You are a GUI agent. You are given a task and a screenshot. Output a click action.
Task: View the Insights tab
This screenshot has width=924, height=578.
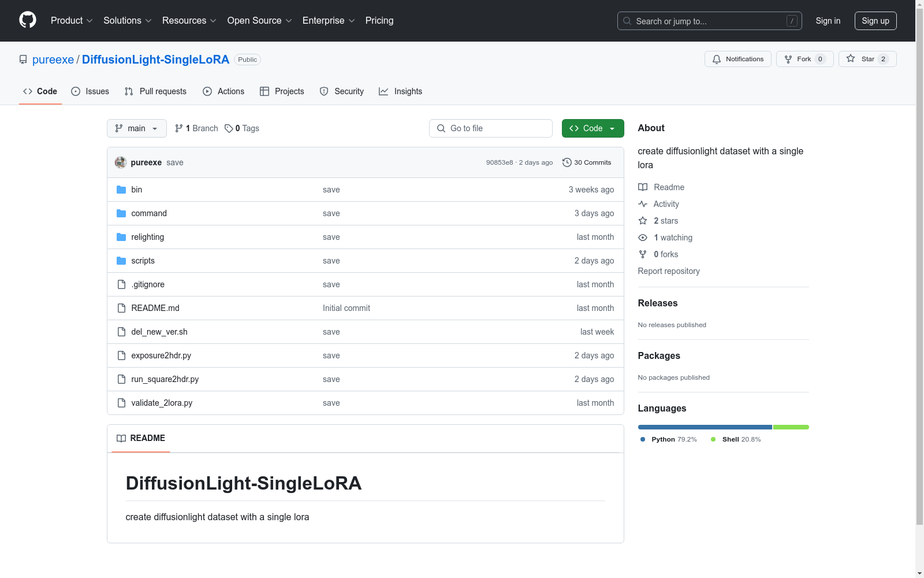pos(400,91)
